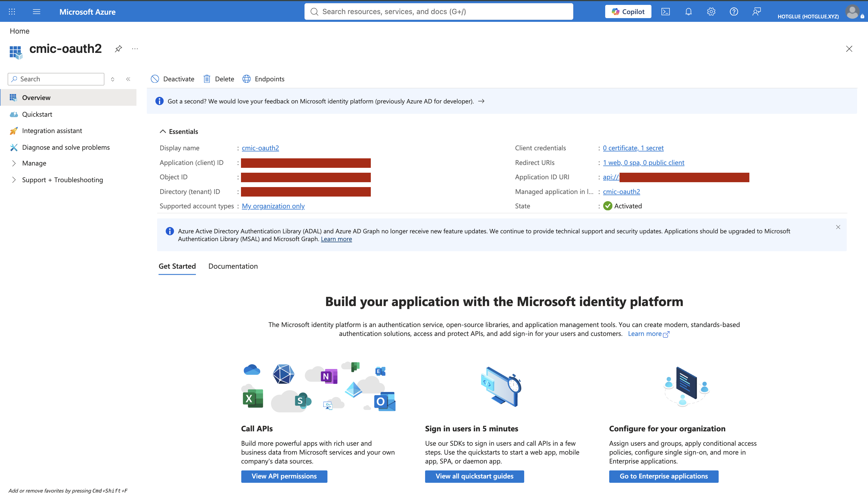
Task: Switch to the Get Started tab
Action: [x=177, y=266]
